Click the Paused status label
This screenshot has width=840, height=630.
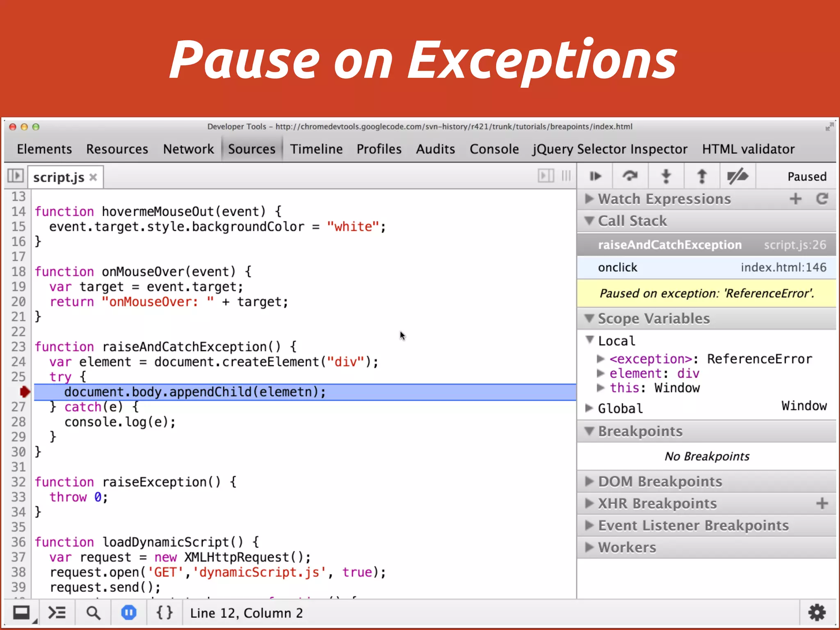(807, 177)
